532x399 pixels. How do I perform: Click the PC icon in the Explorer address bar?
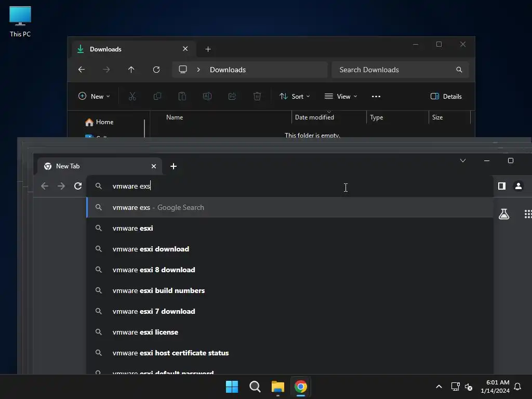(x=183, y=70)
